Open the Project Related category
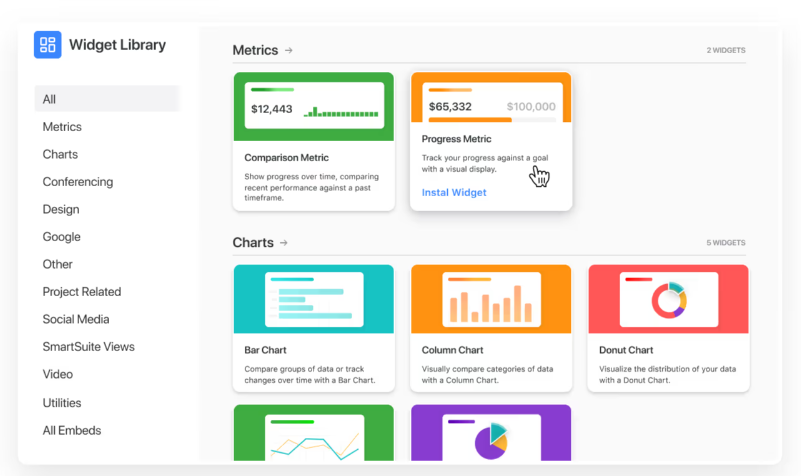The width and height of the screenshot is (801, 476). click(82, 292)
